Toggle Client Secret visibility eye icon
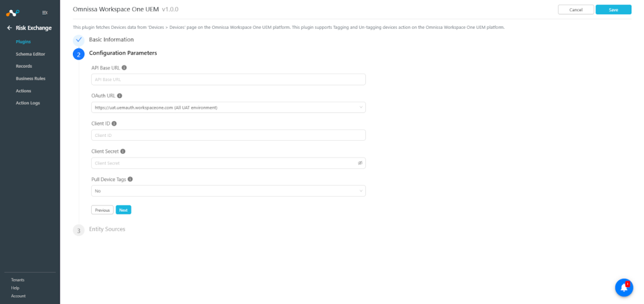Image resolution: width=644 pixels, height=304 pixels. 360,163
